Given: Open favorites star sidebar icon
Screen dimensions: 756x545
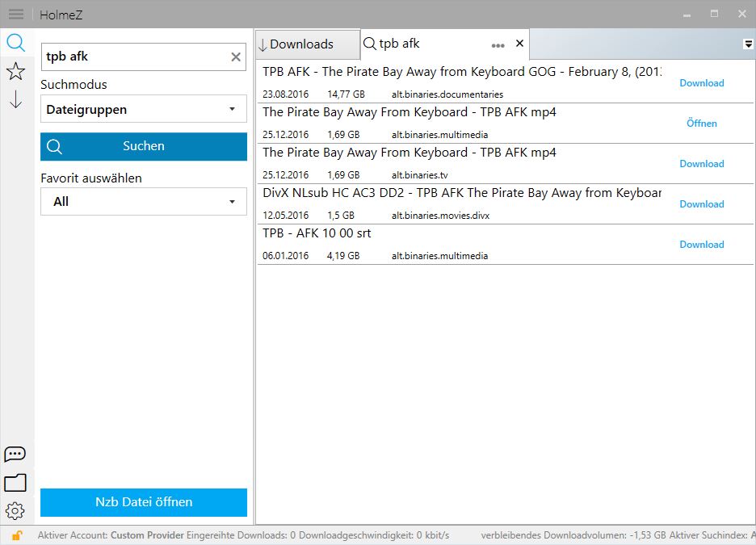Looking at the screenshot, I should (x=15, y=71).
